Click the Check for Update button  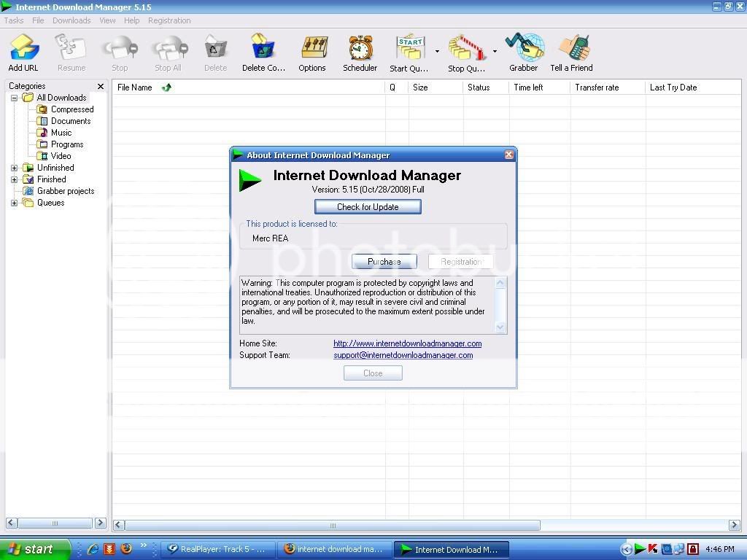[368, 206]
